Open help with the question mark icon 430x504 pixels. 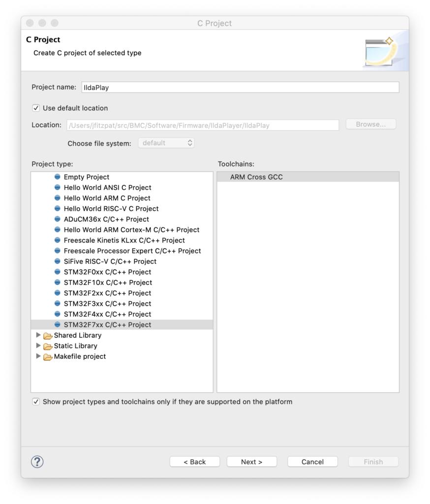37,462
